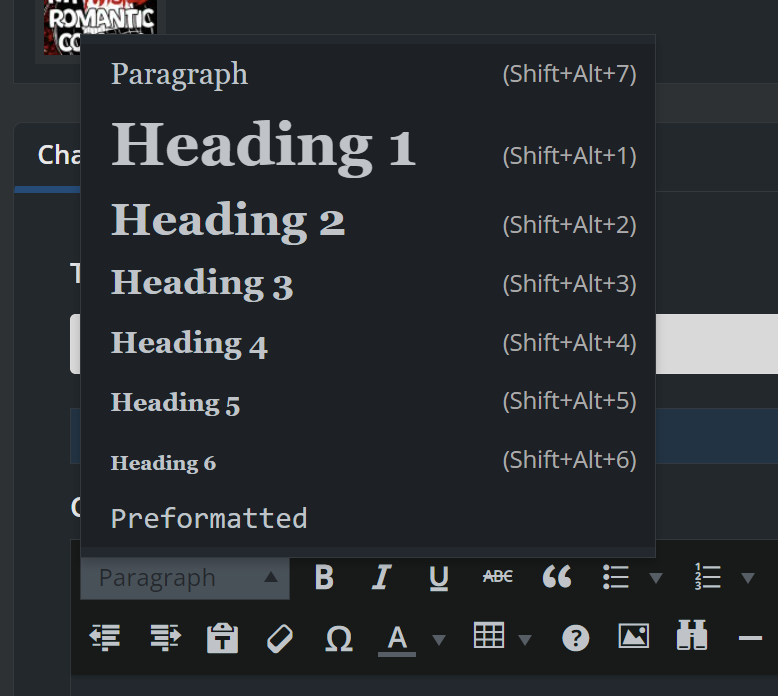The image size is (778, 696).
Task: Increase the text indent
Action: (x=164, y=637)
